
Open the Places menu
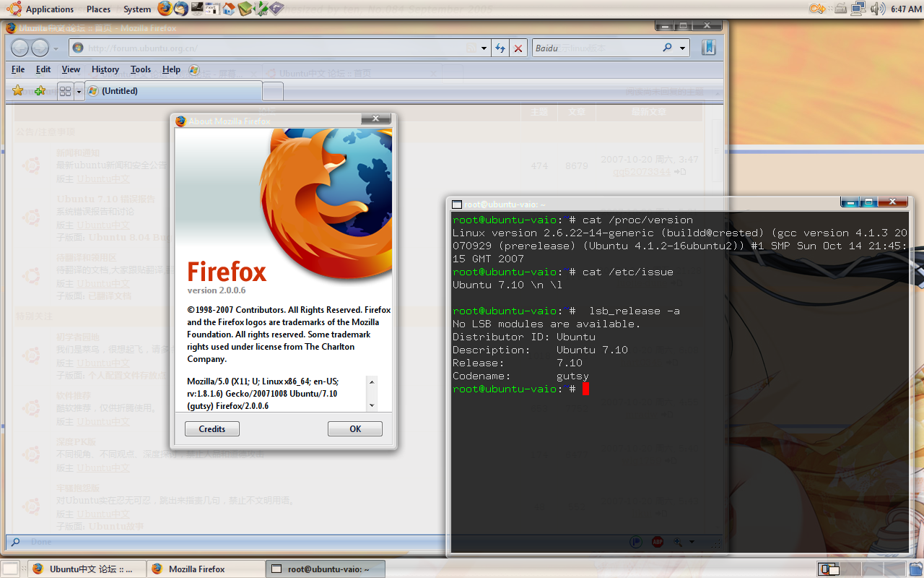point(98,9)
